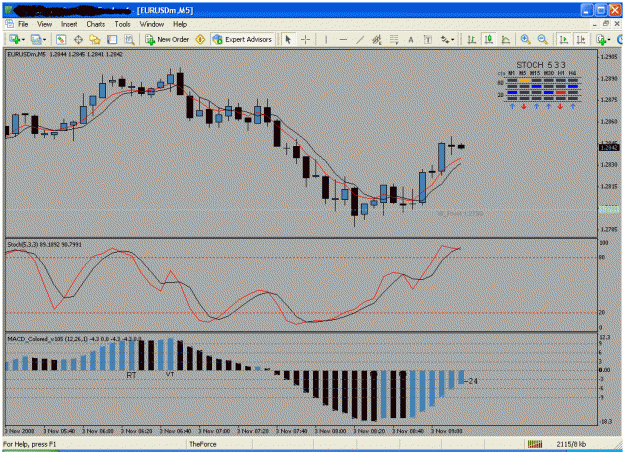Show the Market Watch window
625x452 pixels.
[61, 39]
